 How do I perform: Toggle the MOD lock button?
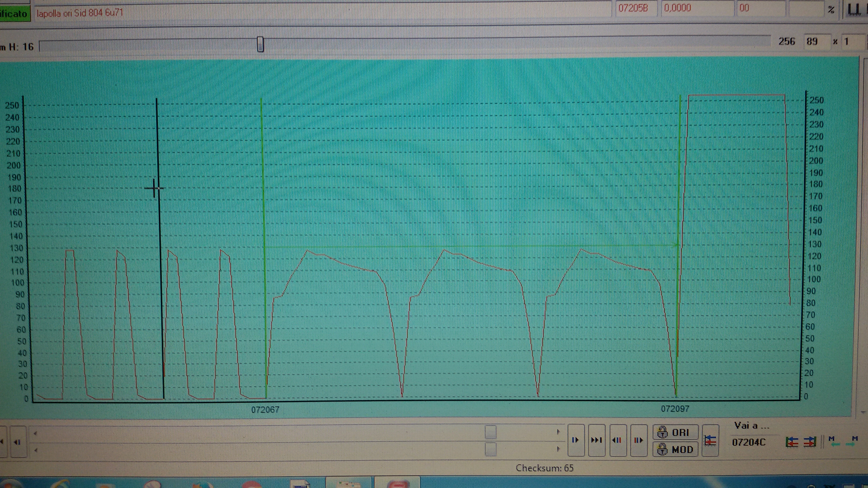tap(675, 449)
